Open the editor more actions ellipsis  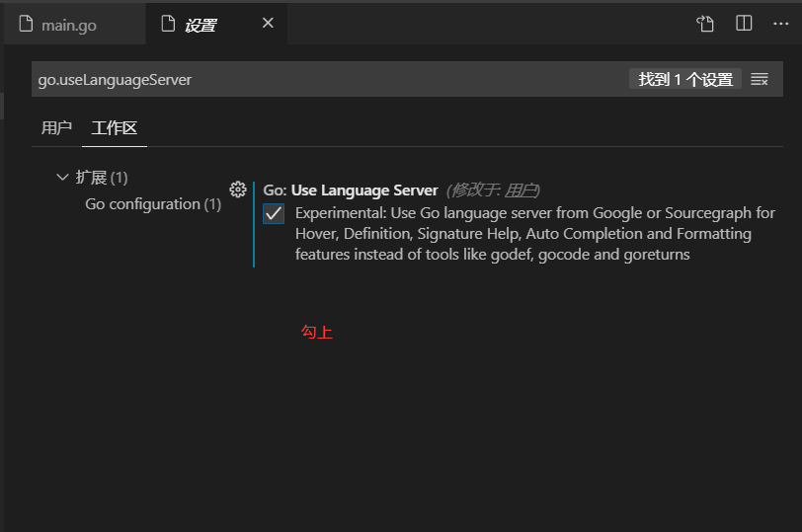click(780, 24)
